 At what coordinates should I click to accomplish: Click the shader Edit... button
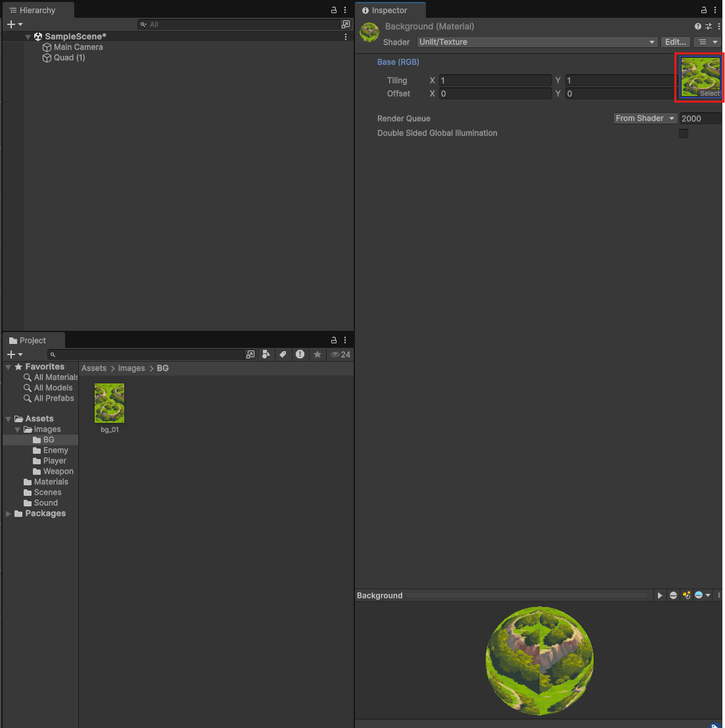coord(675,42)
